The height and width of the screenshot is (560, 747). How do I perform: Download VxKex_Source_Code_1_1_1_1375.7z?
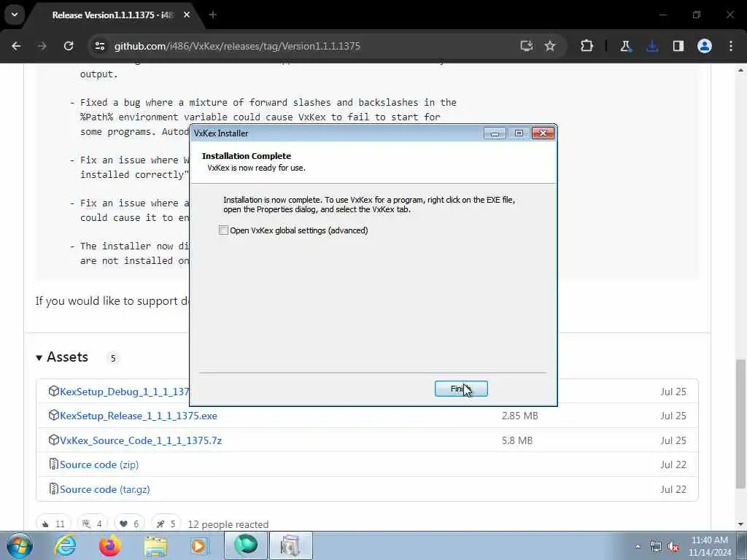[x=141, y=440]
